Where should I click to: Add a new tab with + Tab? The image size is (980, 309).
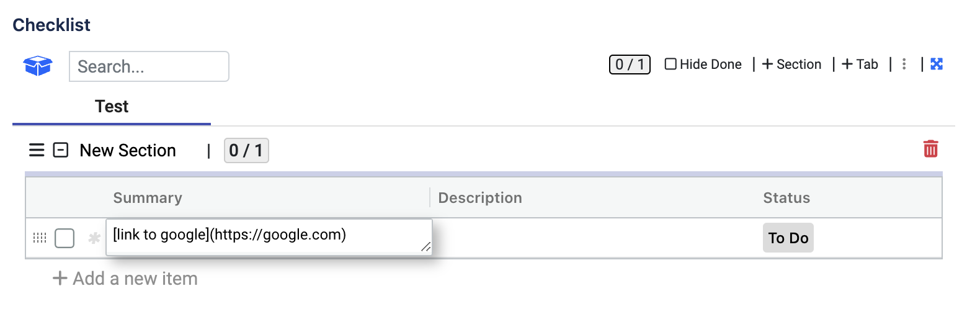860,64
